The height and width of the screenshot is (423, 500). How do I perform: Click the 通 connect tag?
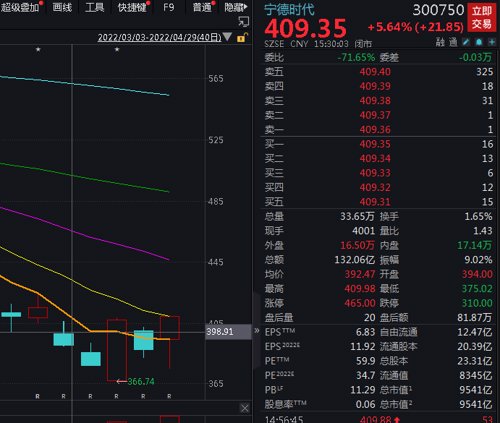[453, 42]
